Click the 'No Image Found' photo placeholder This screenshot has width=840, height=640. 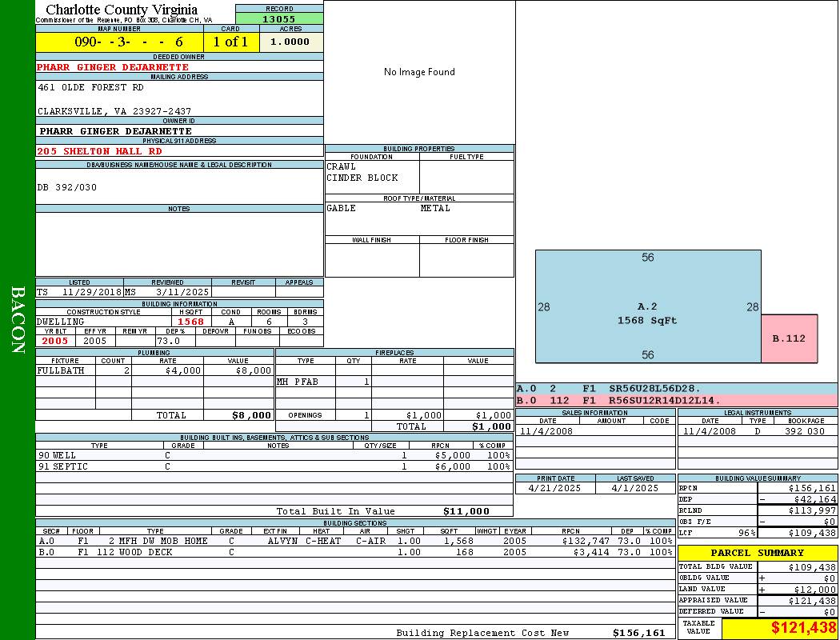[x=419, y=72]
